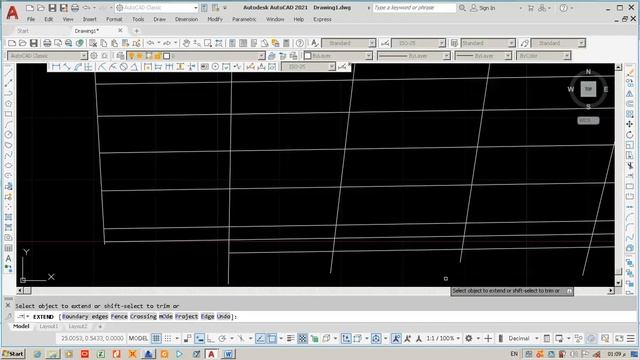This screenshot has width=640, height=360.
Task: Choose the Boundary edges command option
Action: click(85, 316)
